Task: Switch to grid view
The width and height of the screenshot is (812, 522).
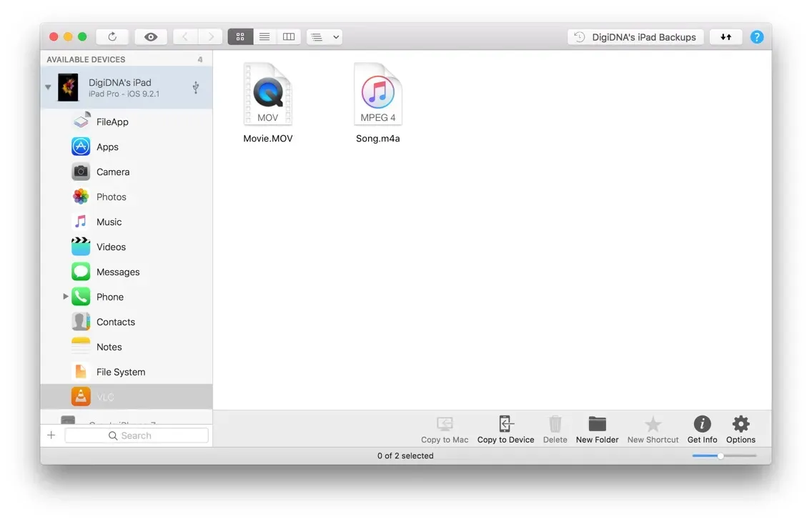Action: pyautogui.click(x=240, y=36)
